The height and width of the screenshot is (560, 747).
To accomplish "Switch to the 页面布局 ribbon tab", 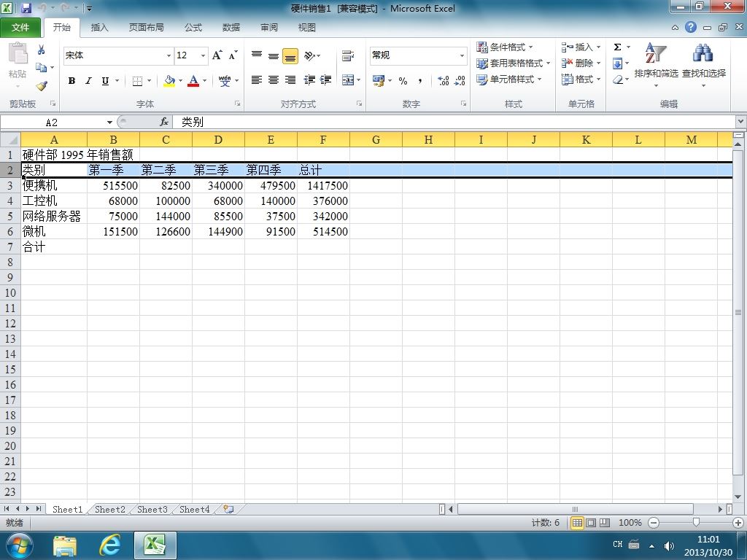I will pos(146,27).
